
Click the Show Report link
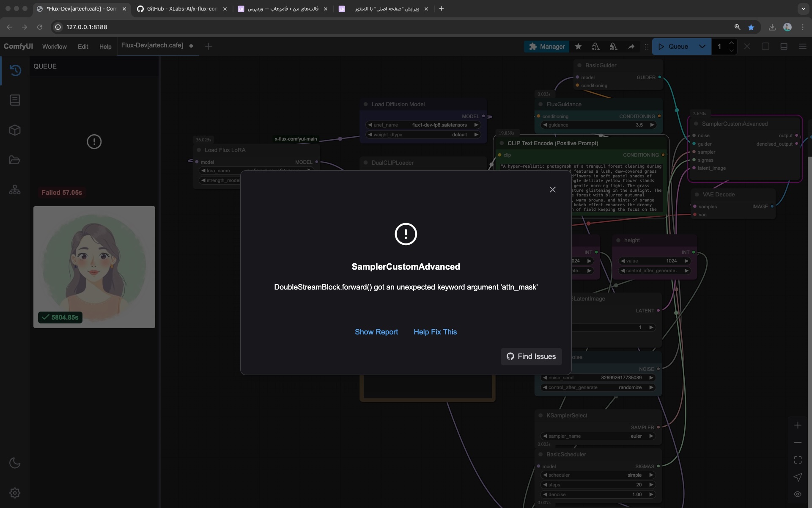376,332
